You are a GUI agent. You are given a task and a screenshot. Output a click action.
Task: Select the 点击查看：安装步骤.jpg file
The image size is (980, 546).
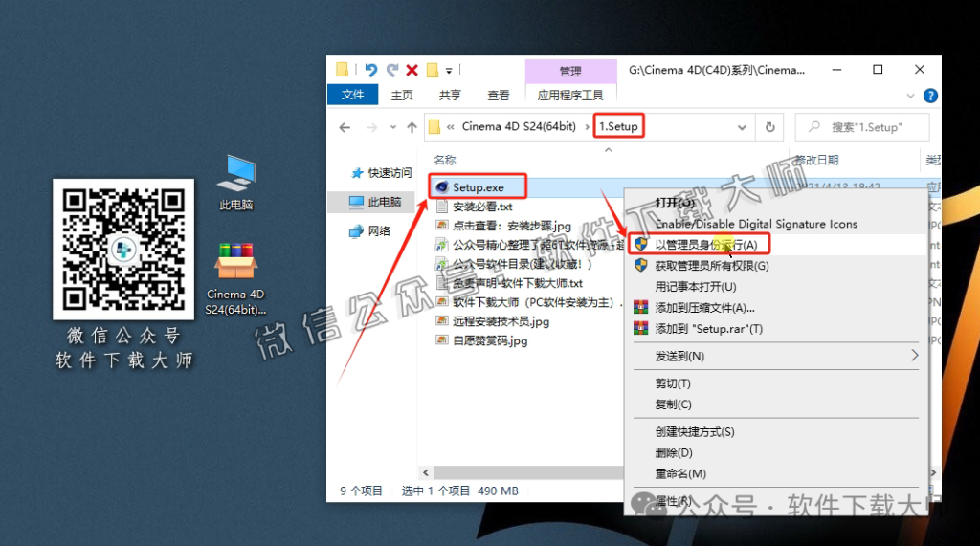click(511, 227)
